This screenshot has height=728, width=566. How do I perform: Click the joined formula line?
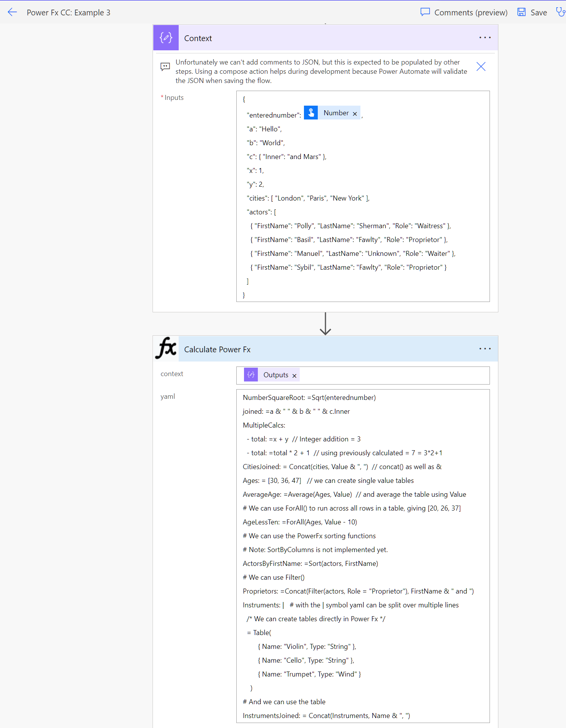296,411
